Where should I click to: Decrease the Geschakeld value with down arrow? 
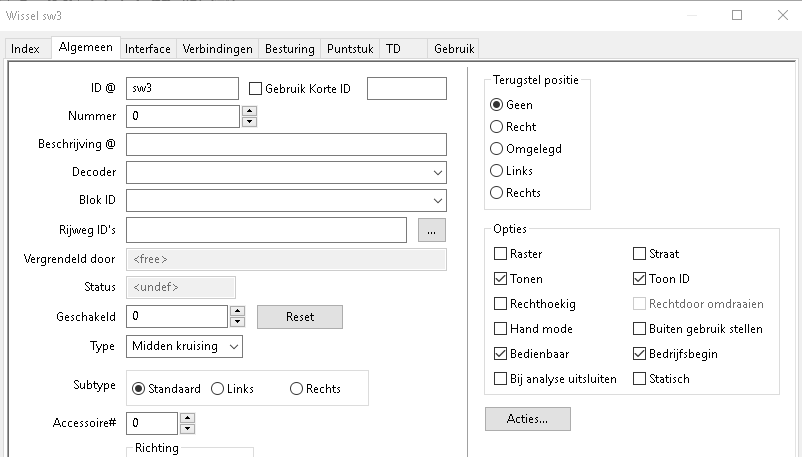(237, 323)
